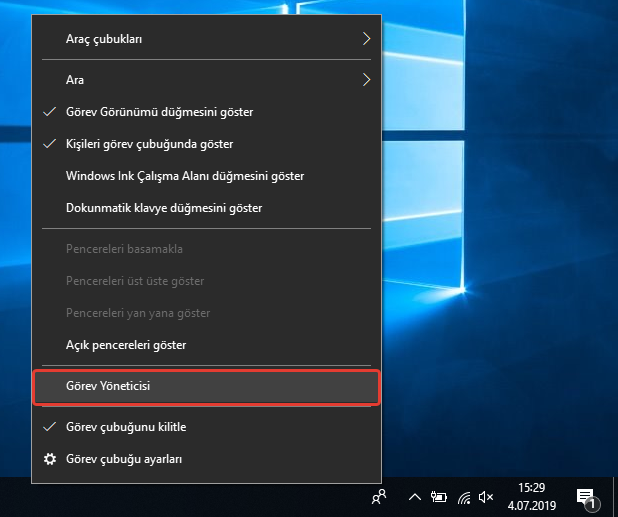Click the gear icon beside Görev çubuğu ayarları
The height and width of the screenshot is (517, 618).
(49, 460)
